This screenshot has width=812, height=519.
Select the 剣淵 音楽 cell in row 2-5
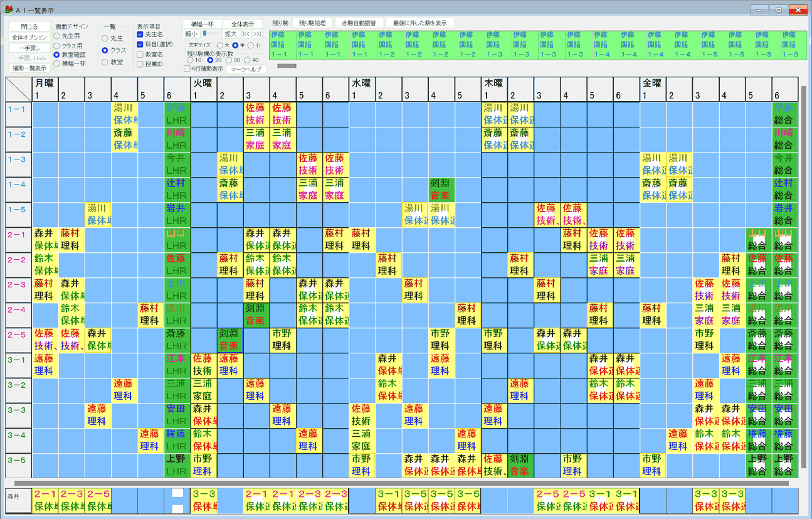(230, 340)
